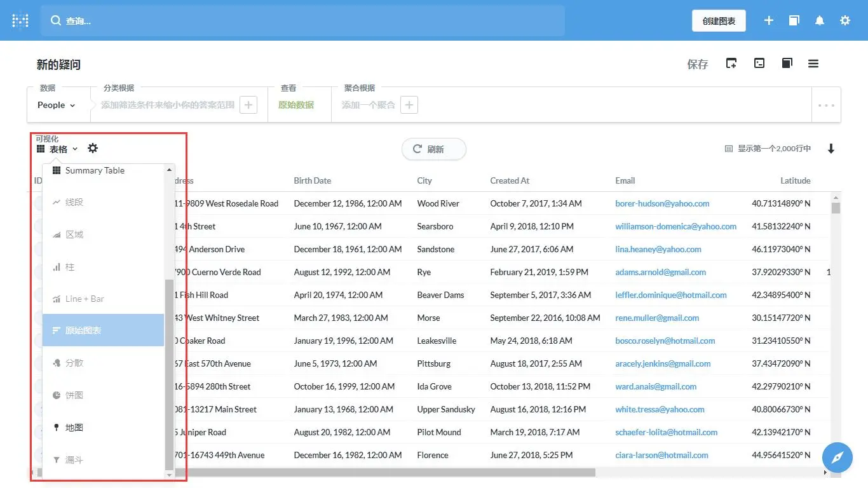Expand the People data source dropdown
The image size is (868, 488).
pyautogui.click(x=57, y=105)
